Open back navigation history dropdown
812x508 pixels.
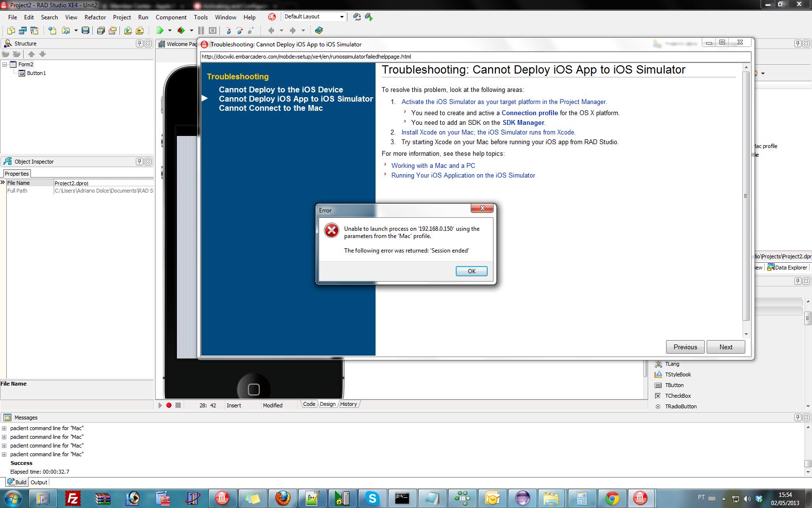[281, 30]
